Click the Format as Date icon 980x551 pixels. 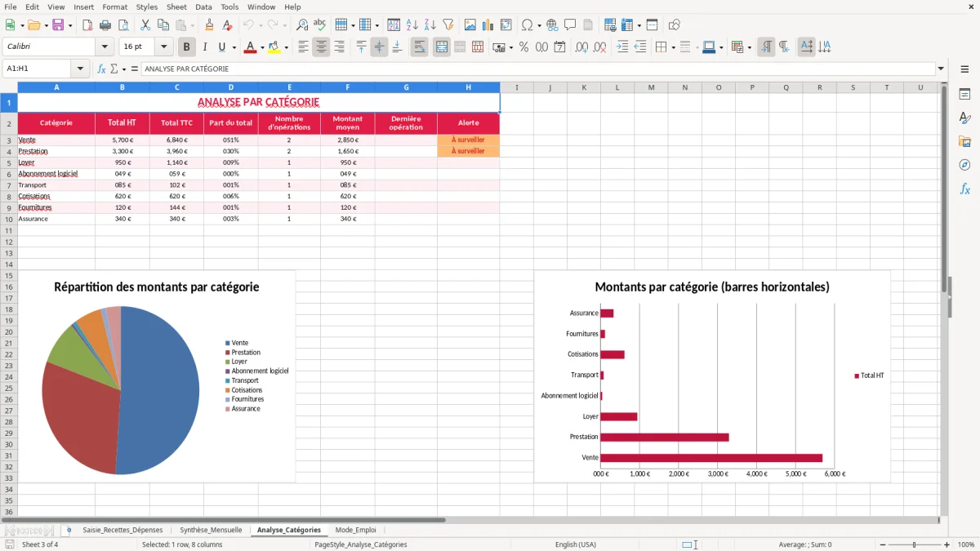(560, 47)
